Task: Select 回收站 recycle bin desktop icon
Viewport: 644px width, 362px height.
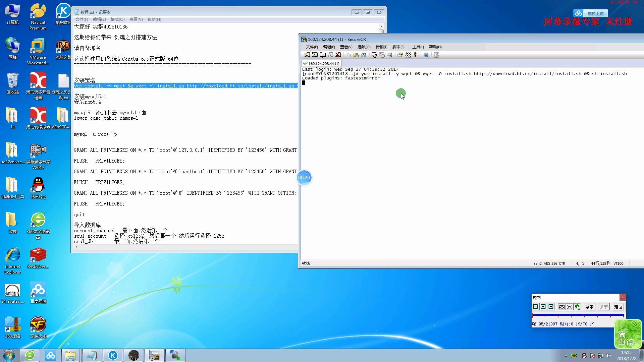Action: pos(12,84)
